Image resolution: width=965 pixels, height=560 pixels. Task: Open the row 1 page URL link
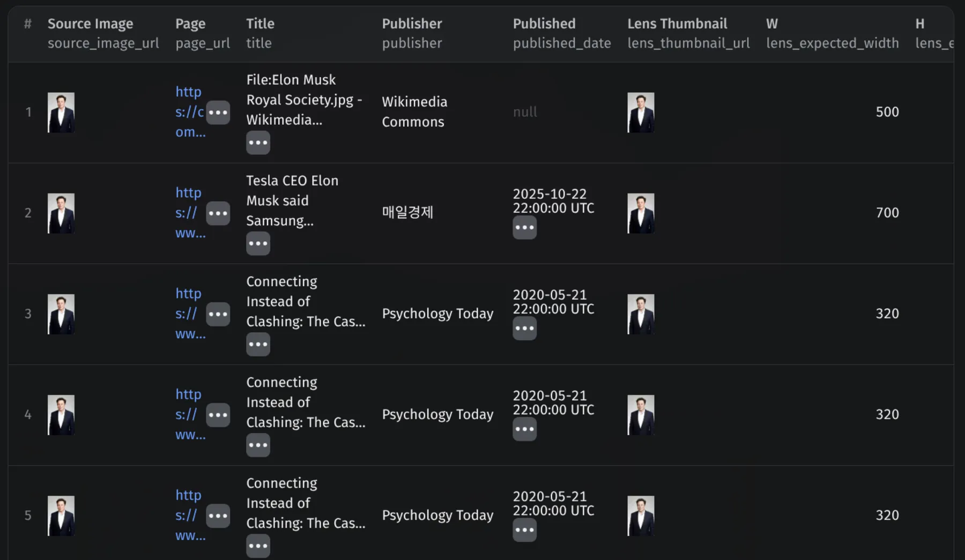point(190,112)
